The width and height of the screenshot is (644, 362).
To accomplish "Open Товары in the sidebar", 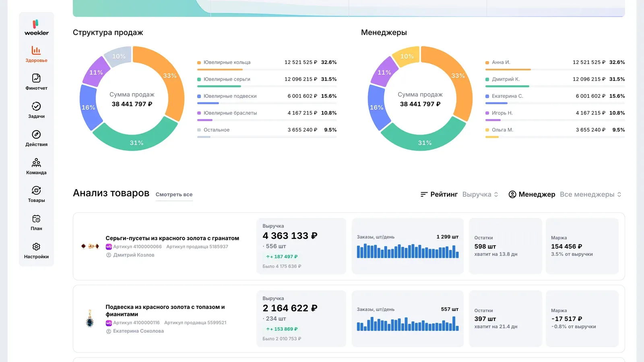I will (36, 194).
